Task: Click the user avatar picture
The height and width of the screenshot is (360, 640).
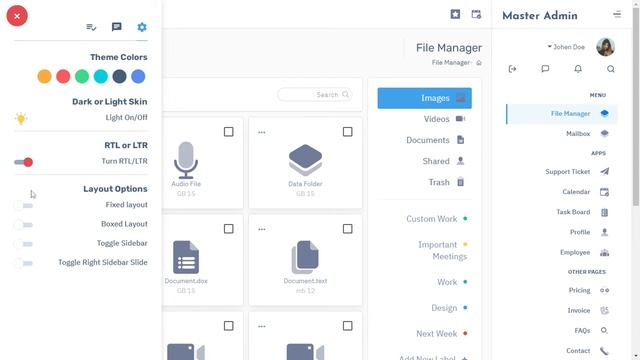Action: [605, 47]
